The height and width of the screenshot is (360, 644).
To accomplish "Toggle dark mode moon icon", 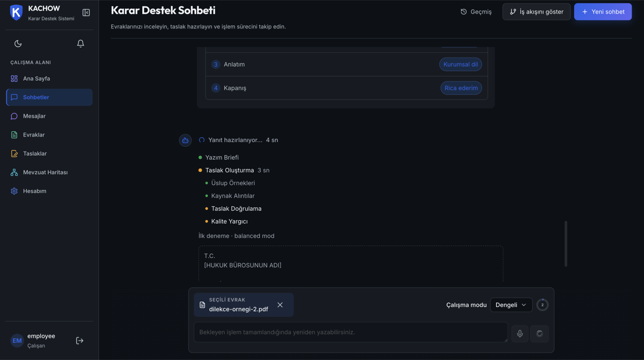I will coord(18,44).
